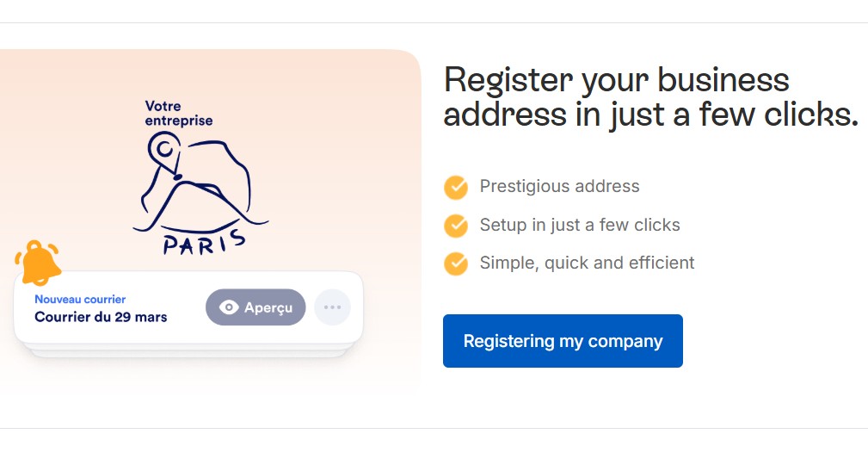The width and height of the screenshot is (868, 471).
Task: Click the eye icon in Aperçu button
Action: click(229, 307)
